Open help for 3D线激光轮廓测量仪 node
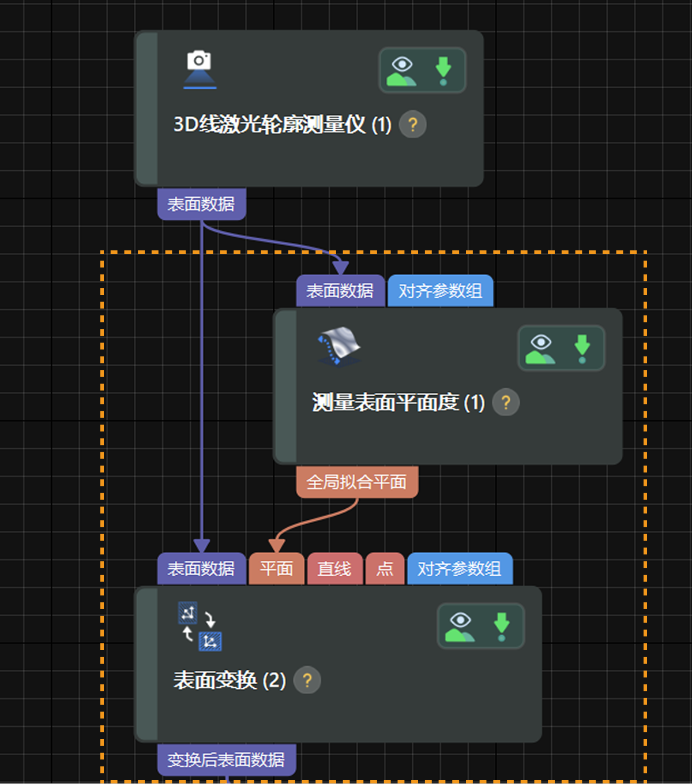The width and height of the screenshot is (692, 784). coord(413,124)
